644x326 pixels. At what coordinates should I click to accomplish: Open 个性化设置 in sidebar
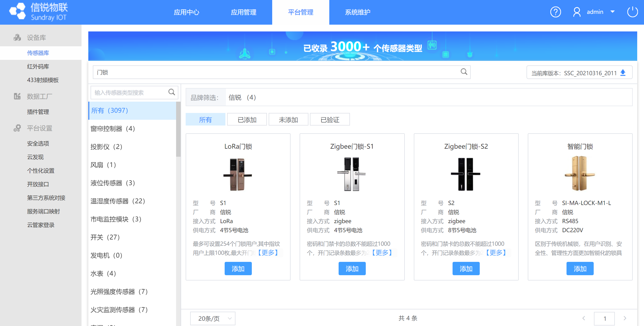41,171
